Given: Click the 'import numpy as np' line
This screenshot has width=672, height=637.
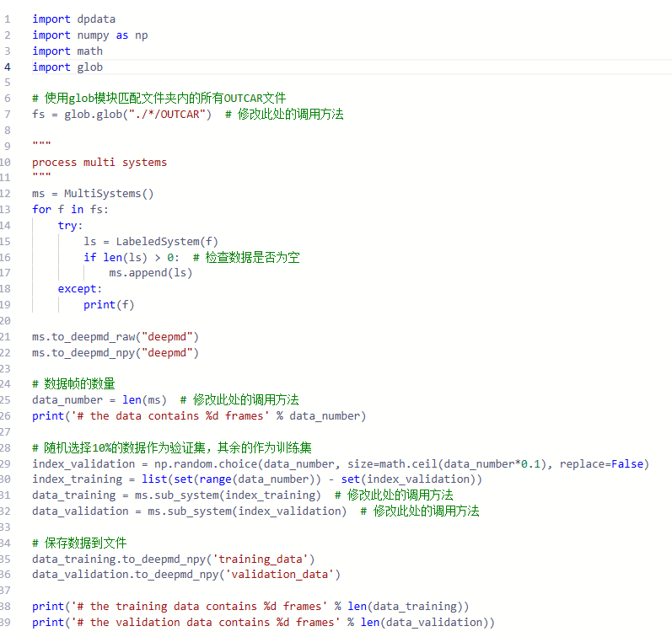Looking at the screenshot, I should coord(89,35).
